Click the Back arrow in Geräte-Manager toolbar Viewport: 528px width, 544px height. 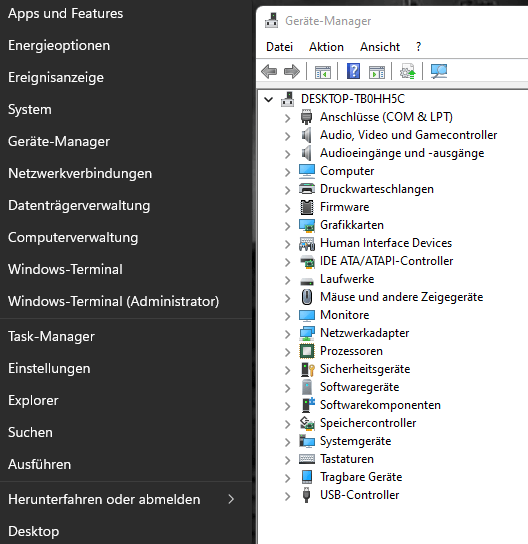(x=269, y=71)
